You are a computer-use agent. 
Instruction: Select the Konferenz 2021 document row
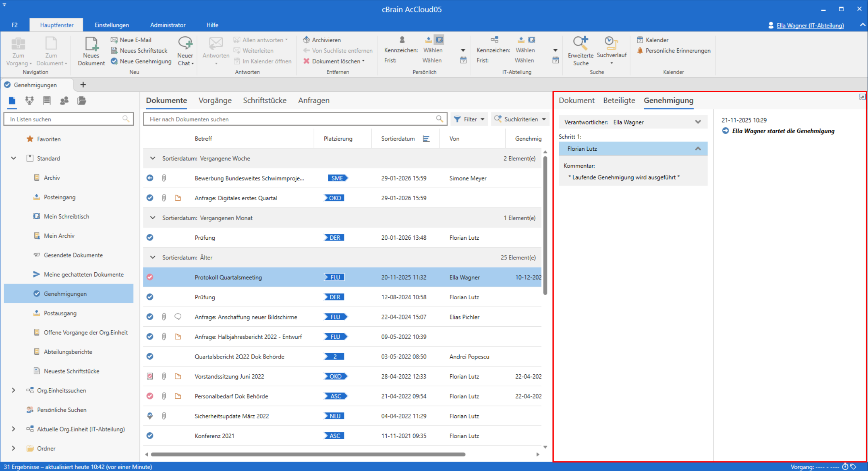pyautogui.click(x=342, y=436)
